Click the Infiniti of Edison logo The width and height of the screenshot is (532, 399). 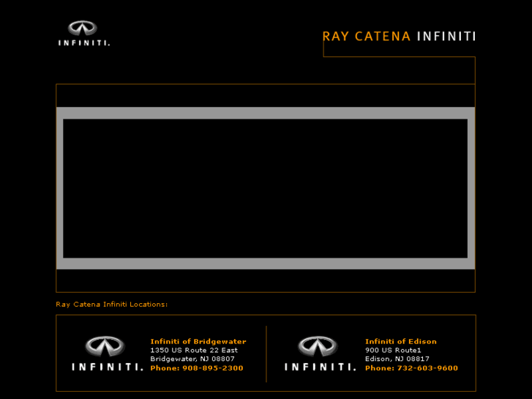[x=320, y=354]
